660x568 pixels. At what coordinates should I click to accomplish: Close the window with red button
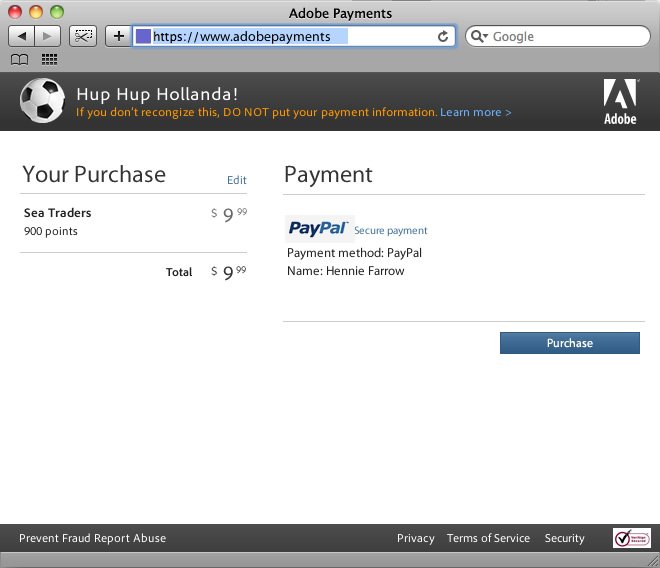pyautogui.click(x=15, y=12)
